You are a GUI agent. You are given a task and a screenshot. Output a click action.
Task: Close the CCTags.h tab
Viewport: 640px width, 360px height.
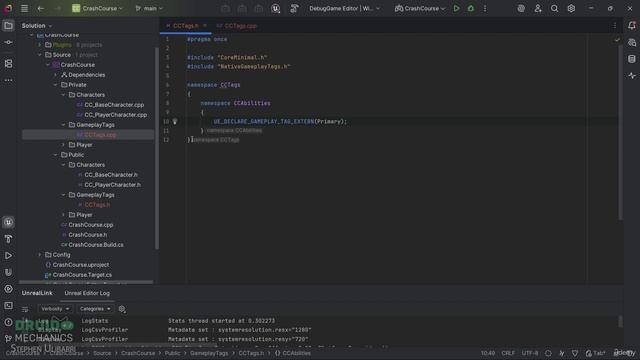205,26
